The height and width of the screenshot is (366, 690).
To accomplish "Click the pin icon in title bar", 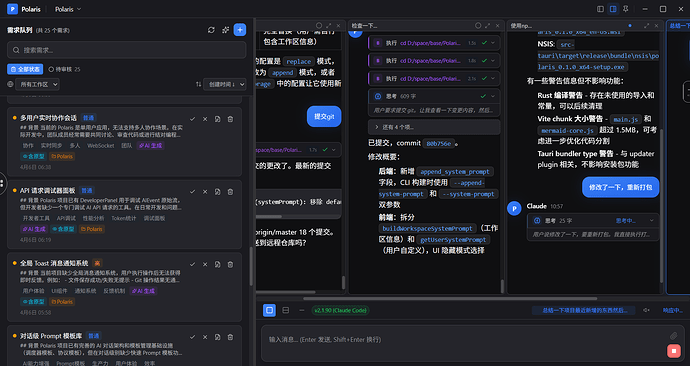I will coord(625,9).
